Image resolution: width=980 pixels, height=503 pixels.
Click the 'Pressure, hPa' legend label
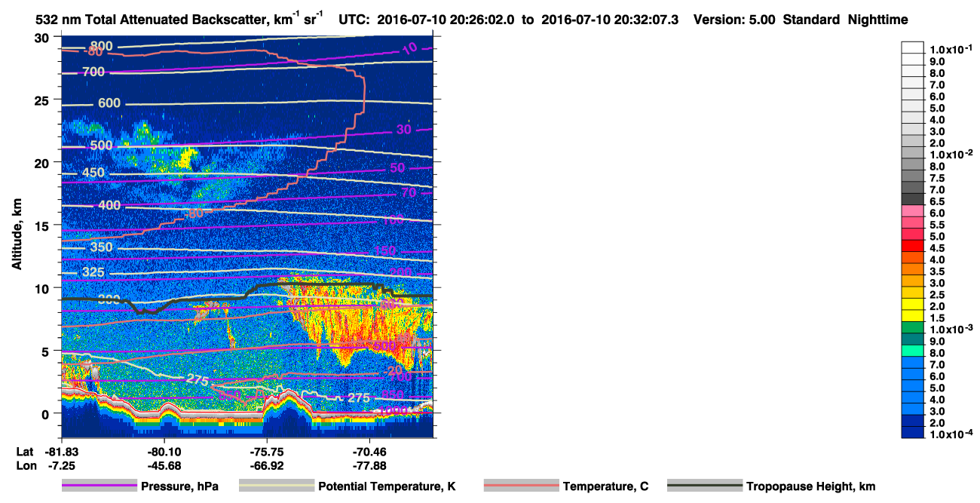pyautogui.click(x=179, y=486)
